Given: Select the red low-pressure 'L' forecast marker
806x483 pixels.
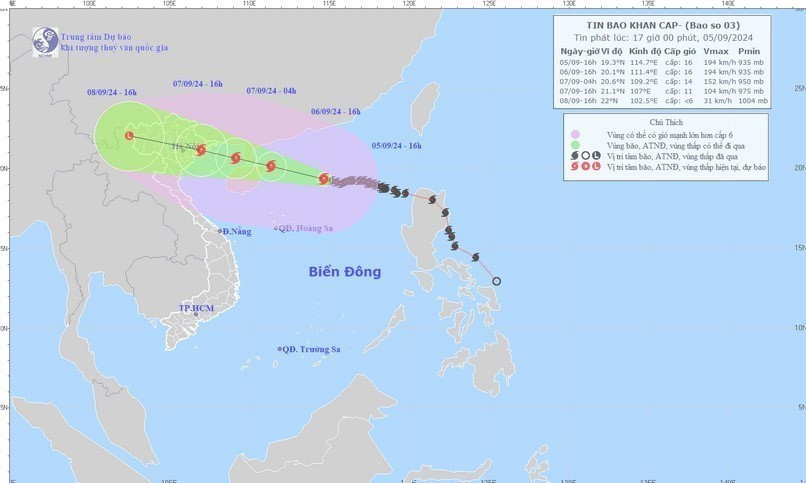Looking at the screenshot, I should 128,135.
